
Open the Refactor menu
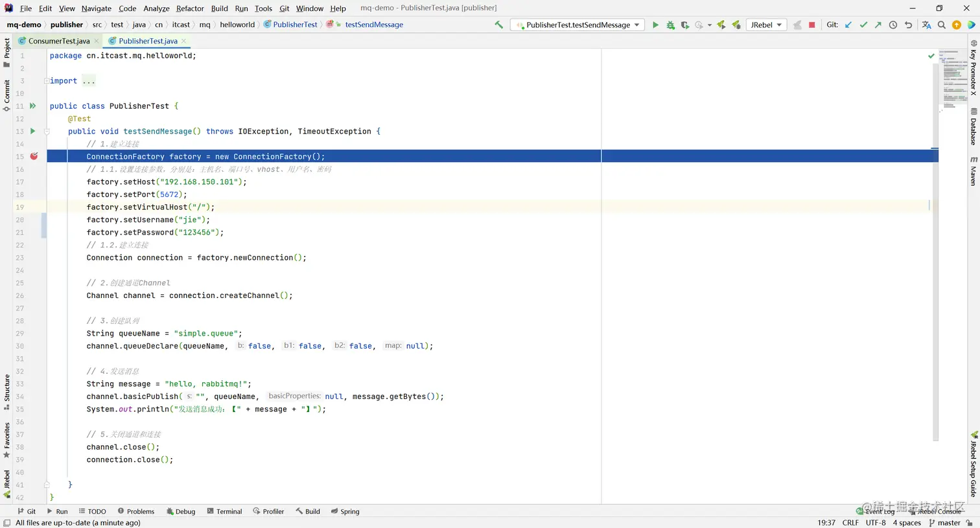point(190,8)
